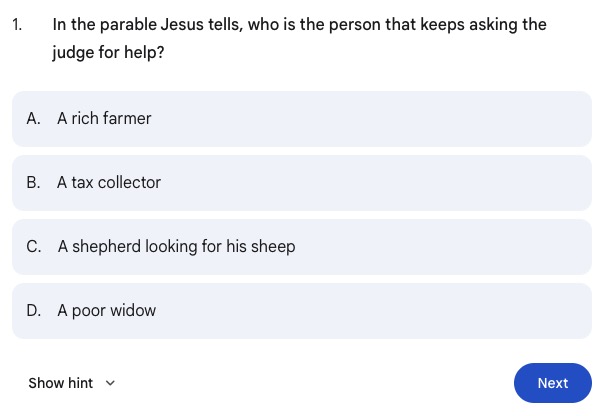Screen dimensions: 612x416
Task: Click the "Show hint" text label
Action: point(61,383)
